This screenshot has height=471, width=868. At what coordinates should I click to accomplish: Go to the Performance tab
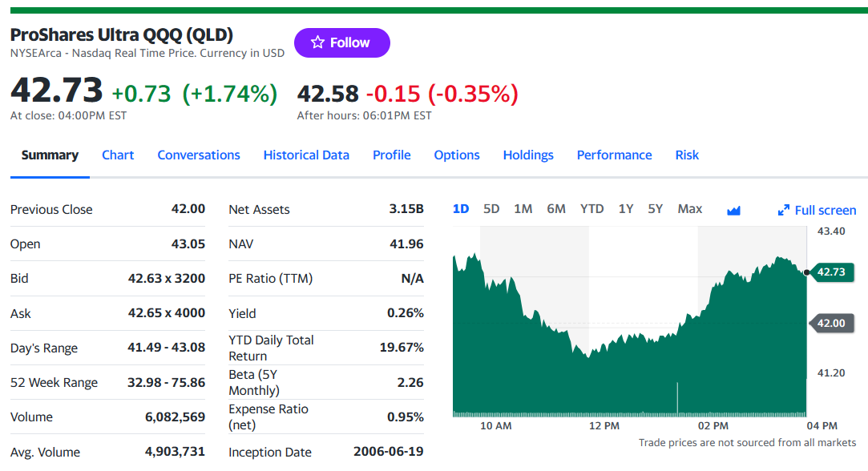[614, 155]
